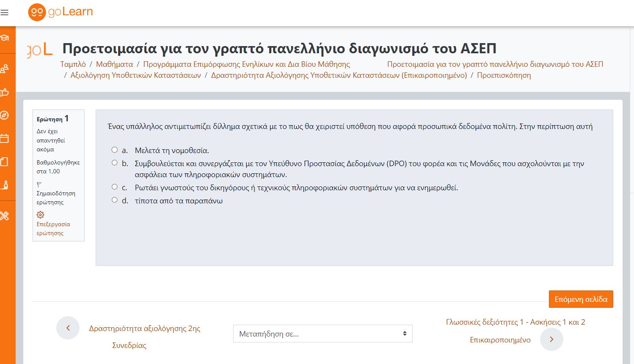This screenshot has width=634, height=364.
Task: Open the gear icon next to Επεξεργασία ερώτησης
Action: (x=40, y=214)
